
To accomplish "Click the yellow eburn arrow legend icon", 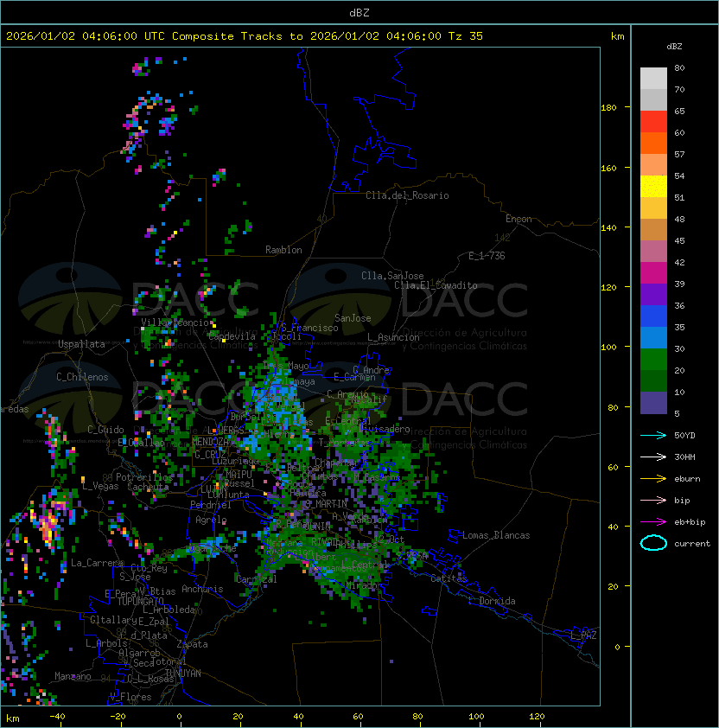I will coord(653,479).
